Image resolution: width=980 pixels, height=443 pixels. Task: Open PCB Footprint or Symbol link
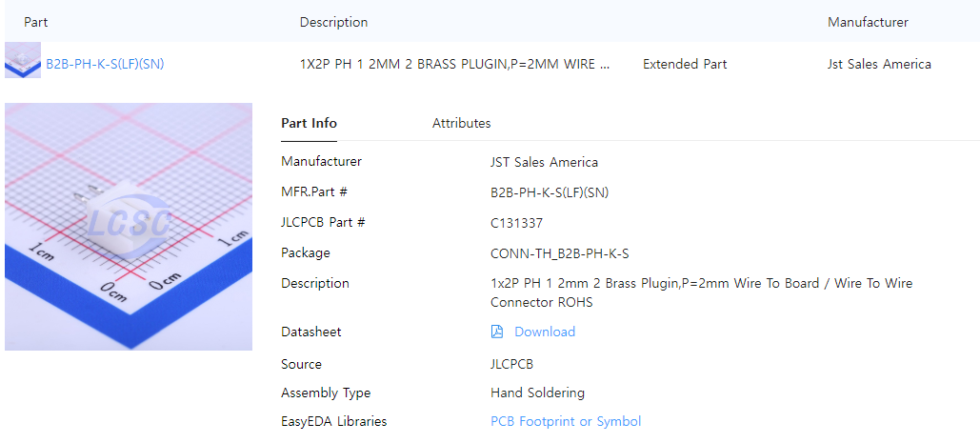tap(566, 422)
